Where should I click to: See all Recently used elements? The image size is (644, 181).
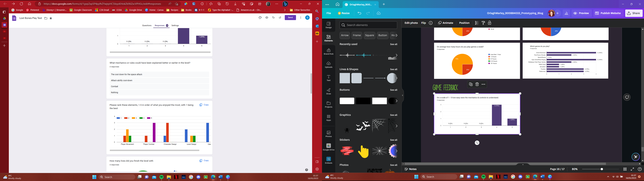pyautogui.click(x=393, y=44)
